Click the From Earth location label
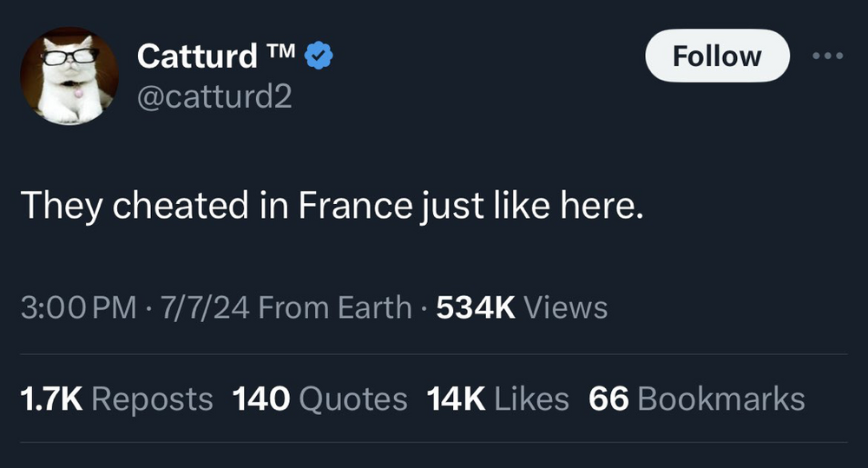The width and height of the screenshot is (868, 468). point(335,307)
